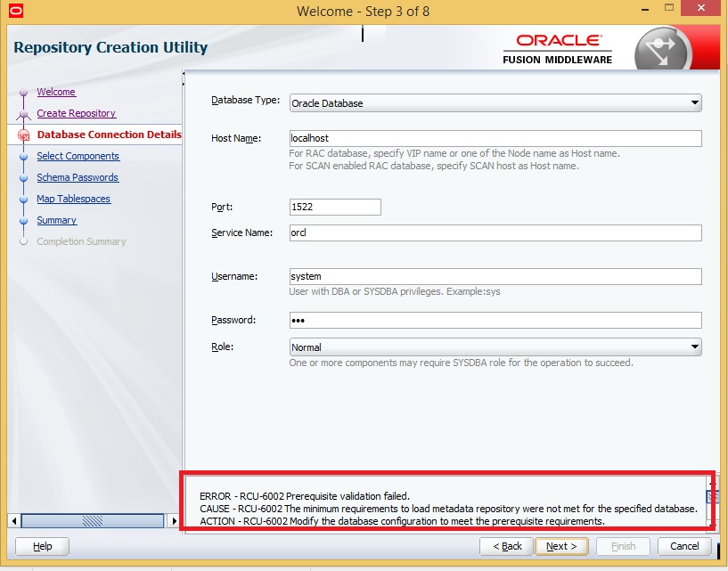Click the Summary step bullet icon
This screenshot has width=728, height=571.
pos(24,221)
